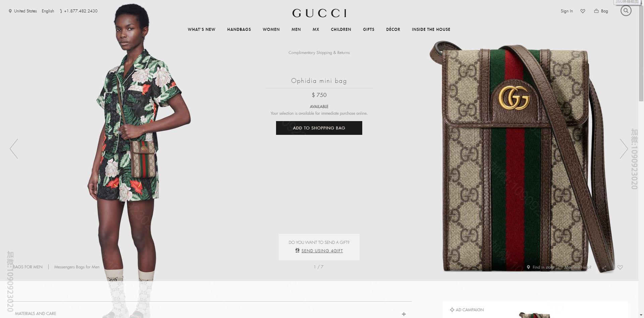Save product with heart icon on image
The height and width of the screenshot is (318, 644).
[620, 267]
